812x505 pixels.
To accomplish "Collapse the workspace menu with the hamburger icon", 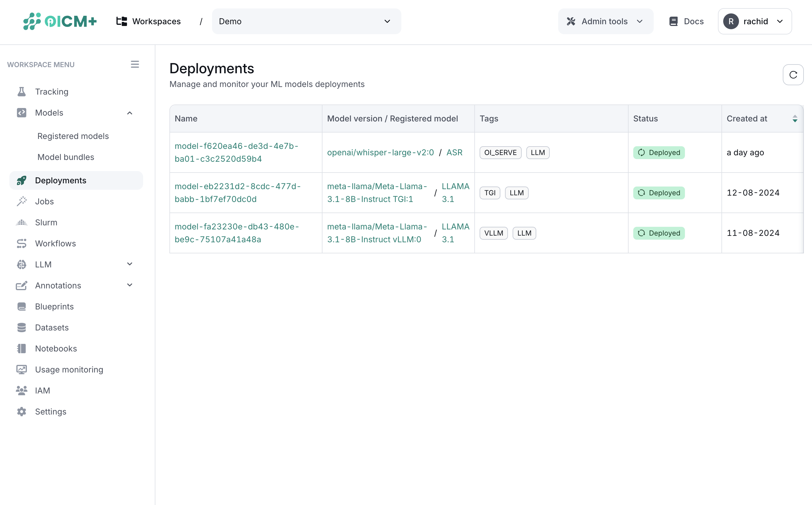I will pos(135,64).
